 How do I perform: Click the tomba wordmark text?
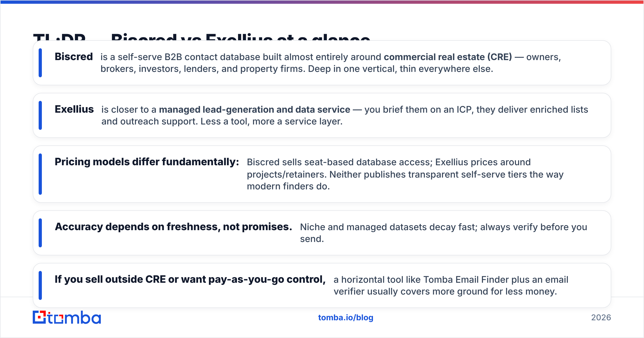(74, 317)
